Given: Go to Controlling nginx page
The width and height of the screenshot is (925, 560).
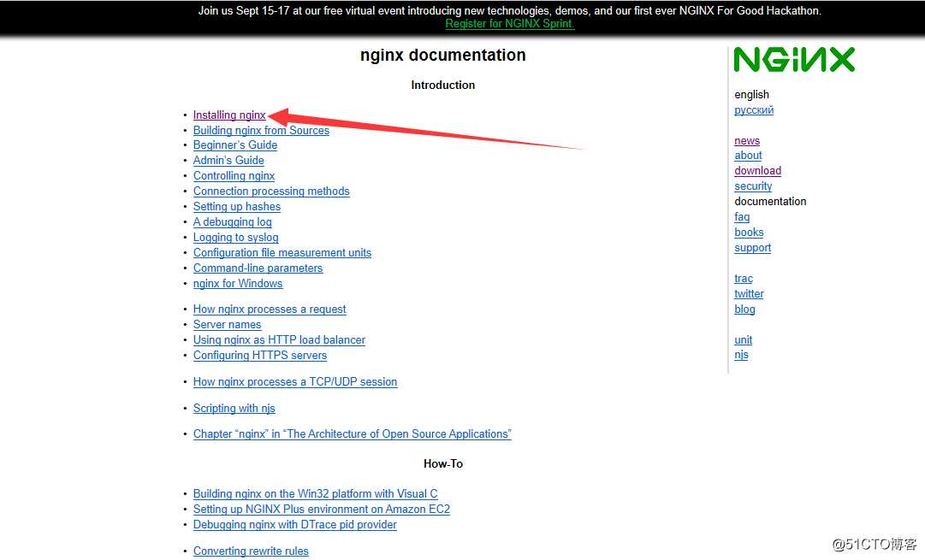Looking at the screenshot, I should 234,175.
